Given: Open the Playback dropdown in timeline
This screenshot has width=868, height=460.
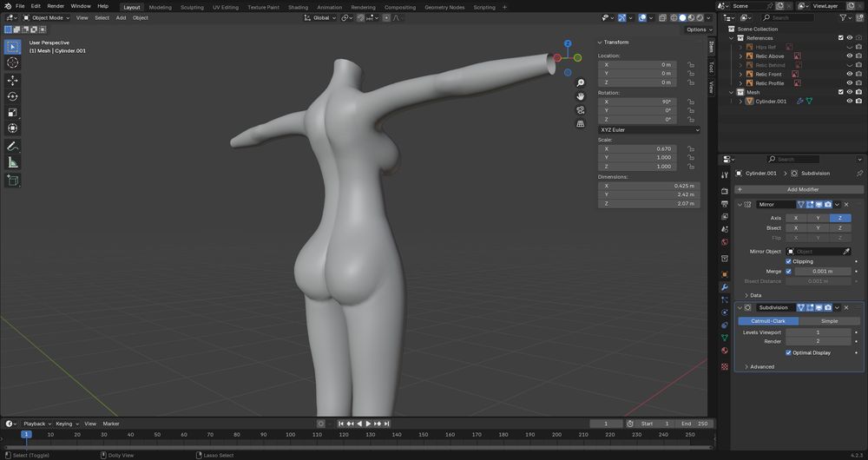Looking at the screenshot, I should (36, 424).
